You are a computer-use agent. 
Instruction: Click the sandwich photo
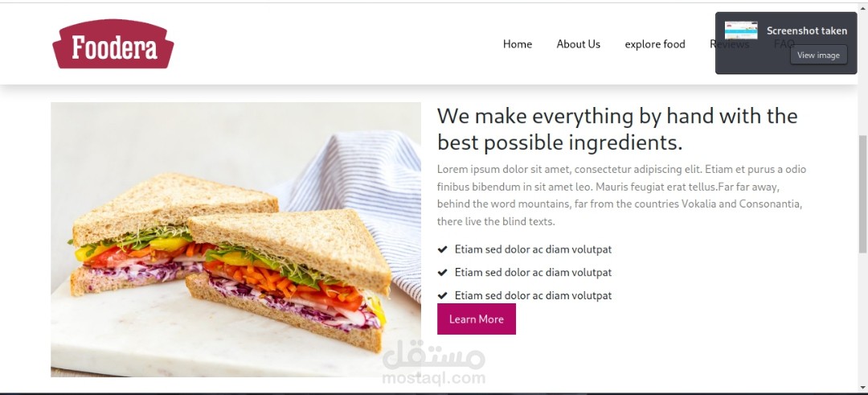(235, 240)
